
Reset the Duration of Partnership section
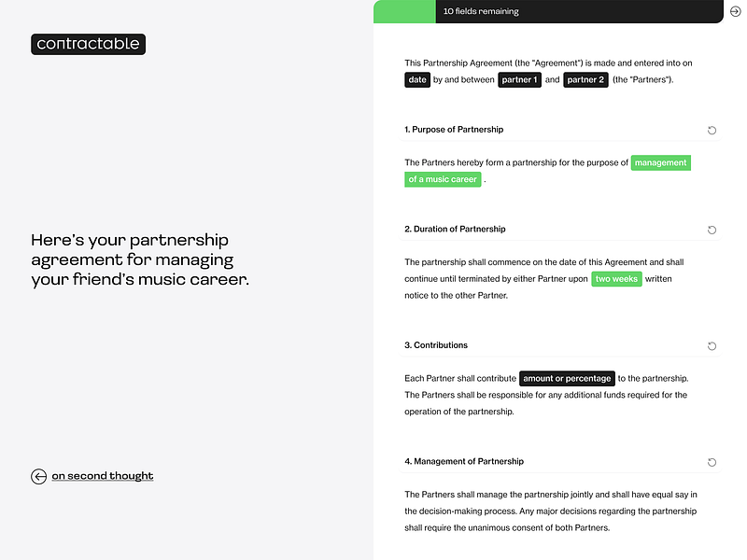coord(712,230)
